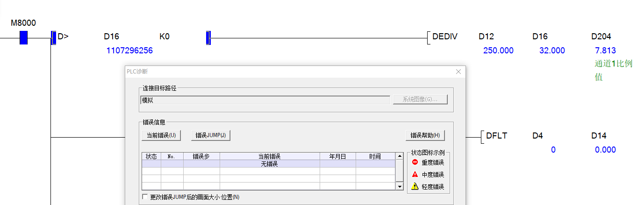
Task: Click the 错误JUMP(J) button
Action: point(211,135)
